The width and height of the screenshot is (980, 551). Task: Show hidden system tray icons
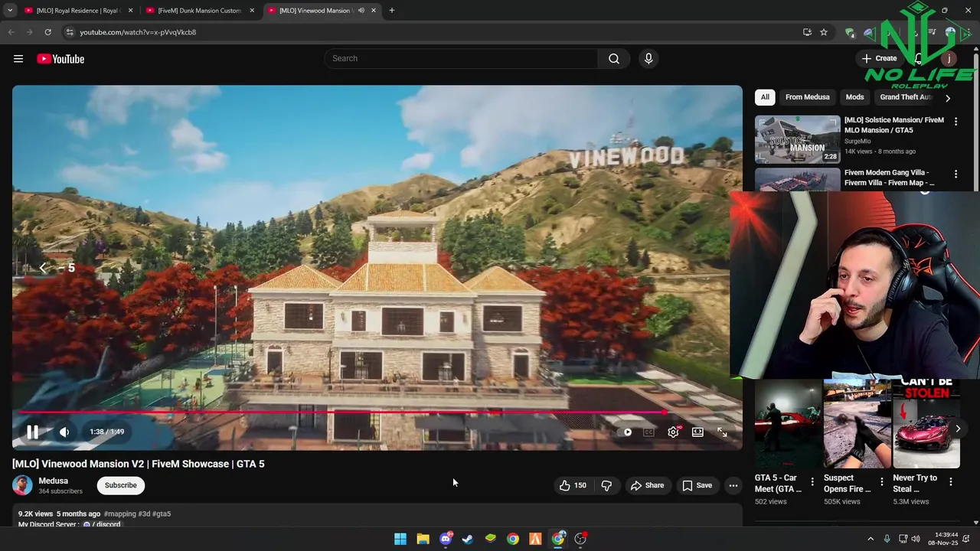tap(871, 539)
